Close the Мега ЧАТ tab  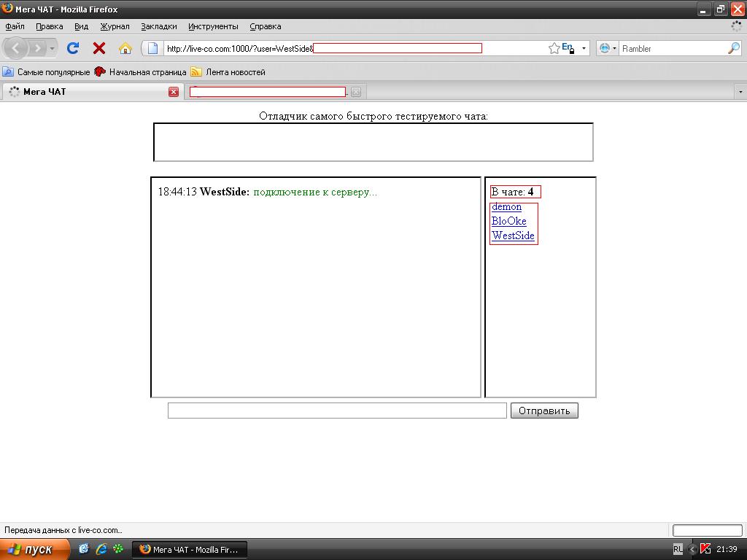[174, 92]
